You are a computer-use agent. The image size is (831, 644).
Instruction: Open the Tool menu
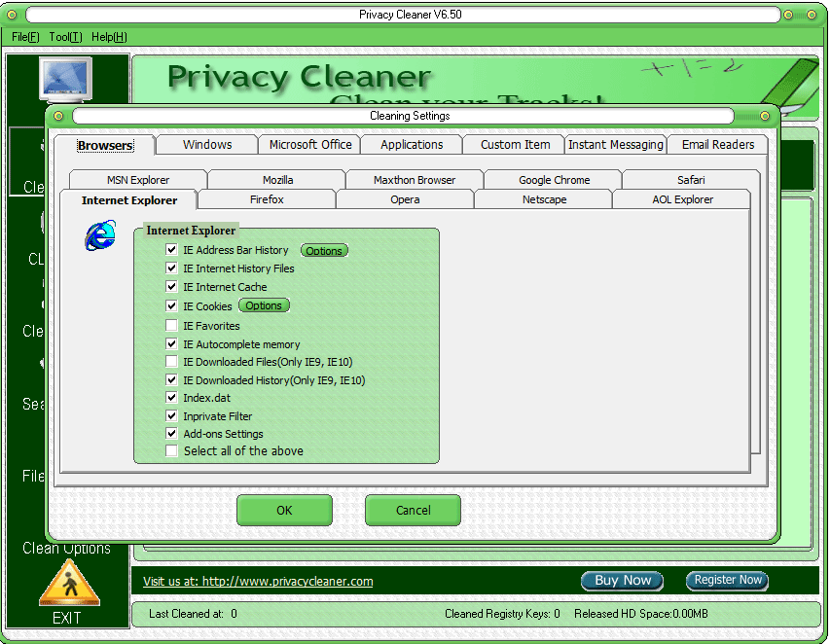point(65,37)
